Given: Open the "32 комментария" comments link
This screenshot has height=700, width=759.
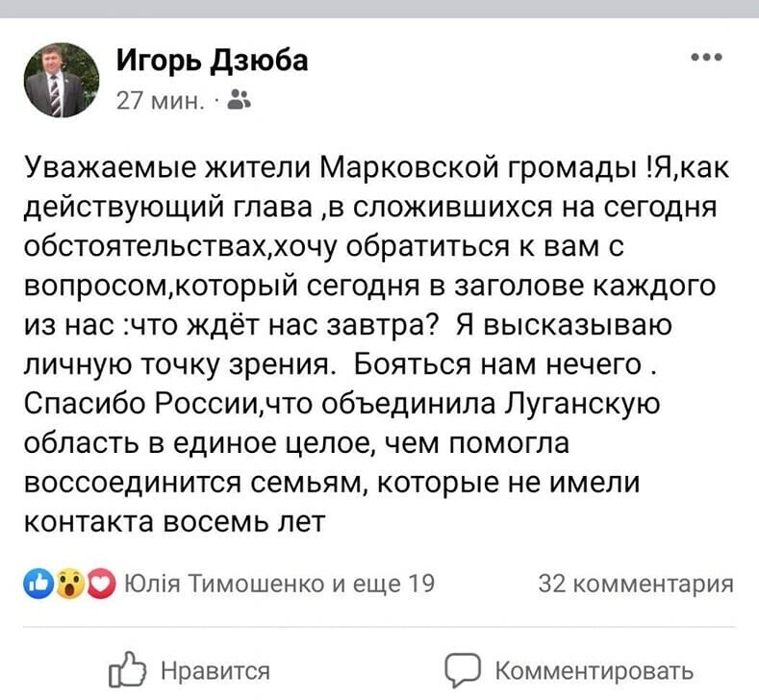Looking at the screenshot, I should [x=636, y=583].
